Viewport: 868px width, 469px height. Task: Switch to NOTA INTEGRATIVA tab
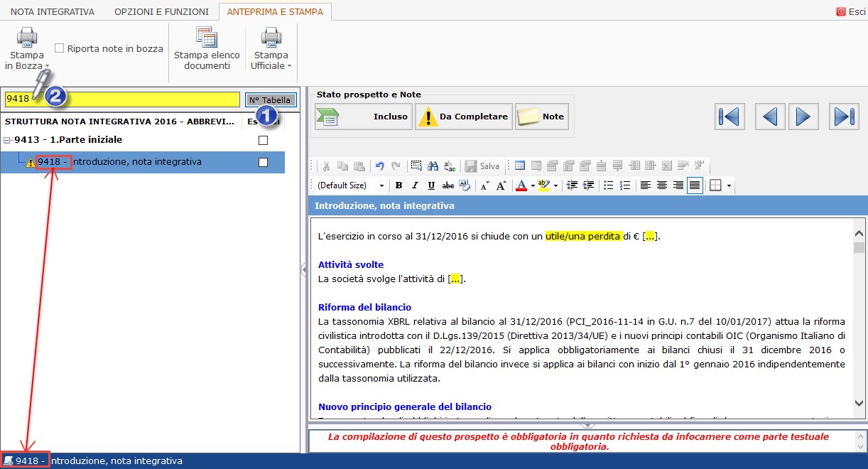click(52, 11)
